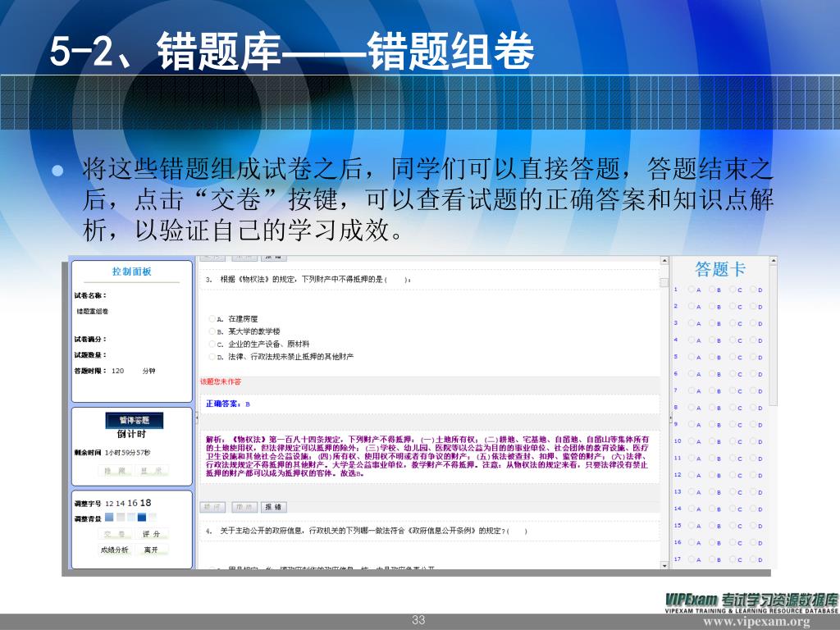Mark B for question 6 on answer card
This screenshot has width=840, height=630.
(x=712, y=374)
